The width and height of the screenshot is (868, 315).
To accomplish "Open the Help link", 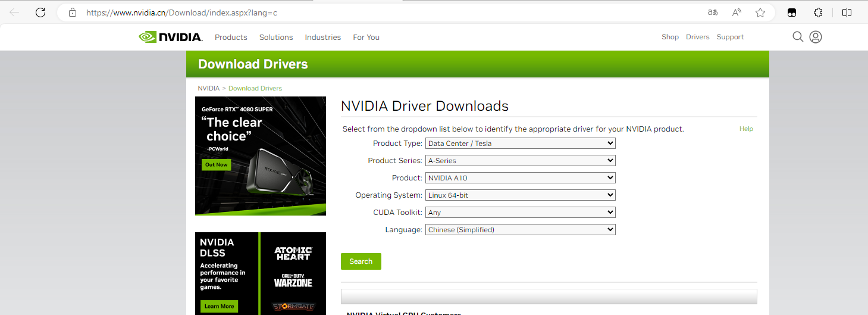I will (746, 129).
